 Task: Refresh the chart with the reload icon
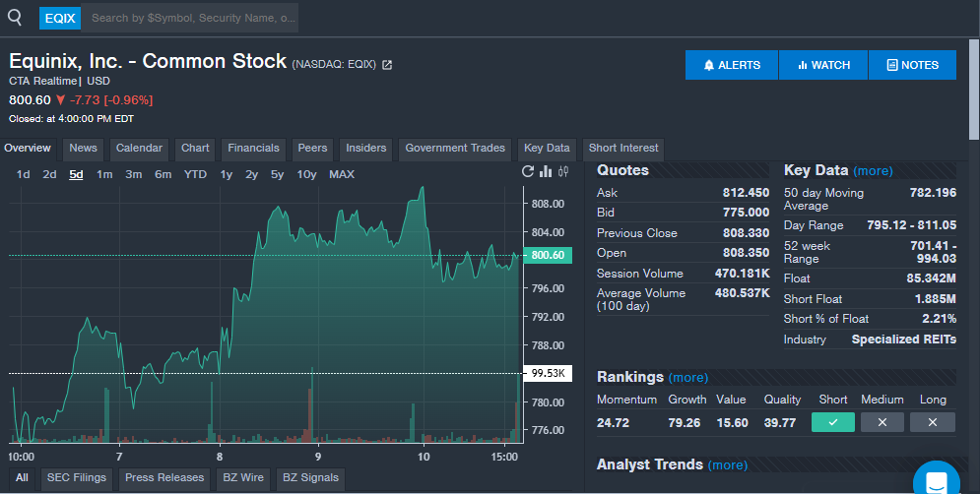(x=528, y=172)
